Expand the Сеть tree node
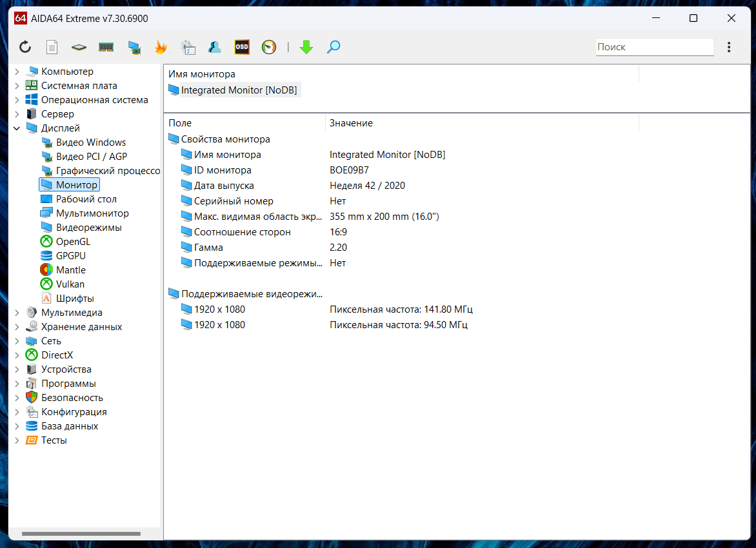The height and width of the screenshot is (548, 756). point(17,341)
